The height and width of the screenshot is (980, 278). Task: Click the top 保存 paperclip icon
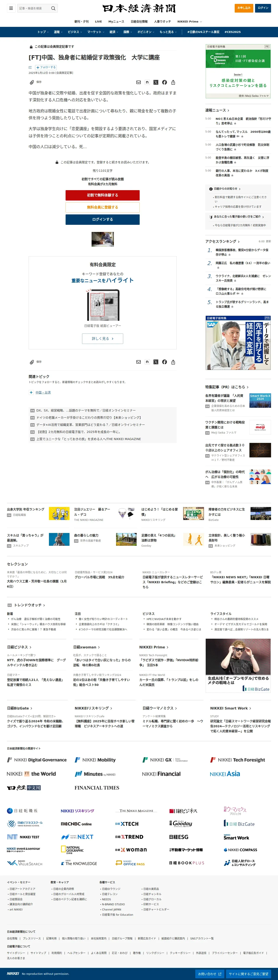tap(32, 82)
